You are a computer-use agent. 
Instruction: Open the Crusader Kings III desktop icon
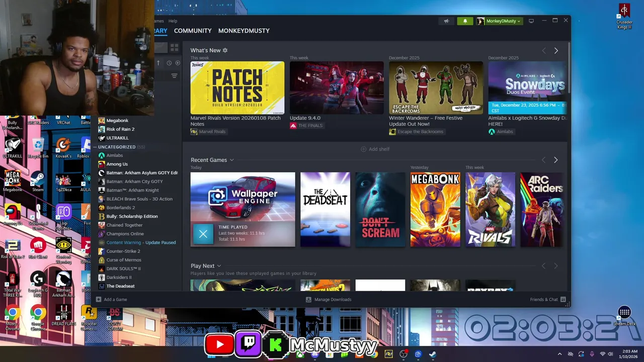point(624,17)
